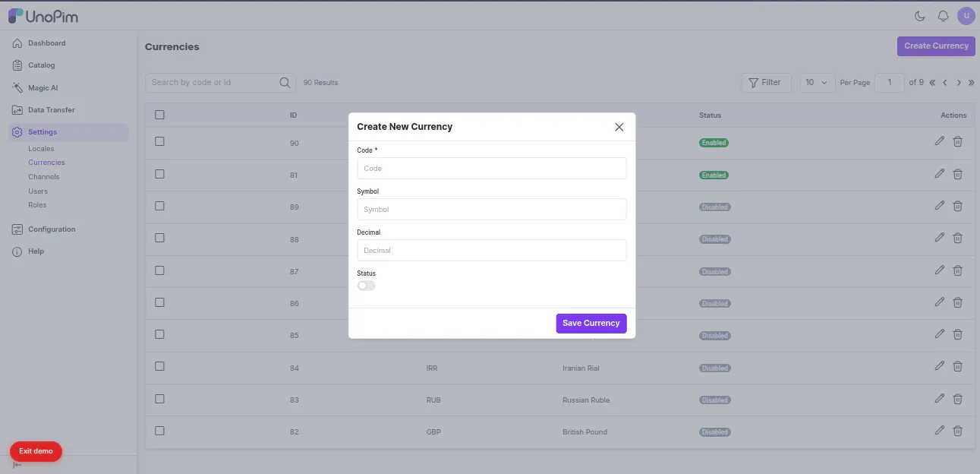Select checkbox for row ID 89
This screenshot has width=980, height=474.
coord(159,205)
